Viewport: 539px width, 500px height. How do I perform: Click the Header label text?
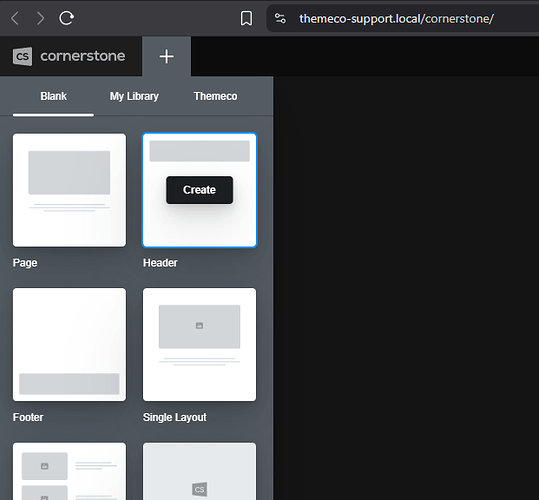click(x=160, y=263)
